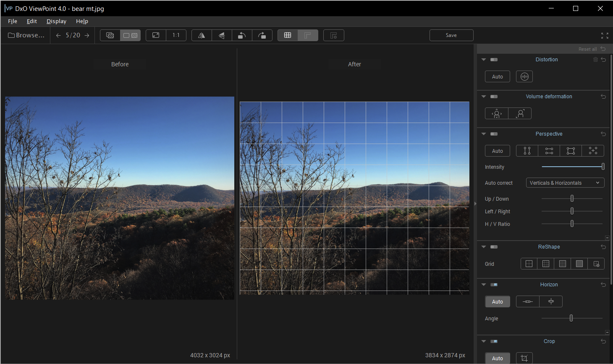Select the force vertical parallels tool
The height and width of the screenshot is (364, 613).
pos(527,150)
